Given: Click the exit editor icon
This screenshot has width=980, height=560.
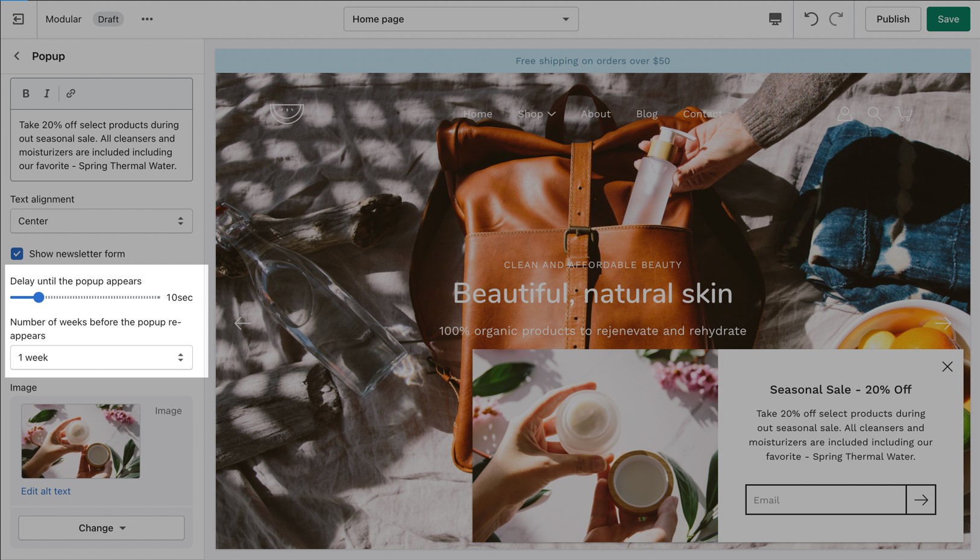Looking at the screenshot, I should tap(18, 19).
